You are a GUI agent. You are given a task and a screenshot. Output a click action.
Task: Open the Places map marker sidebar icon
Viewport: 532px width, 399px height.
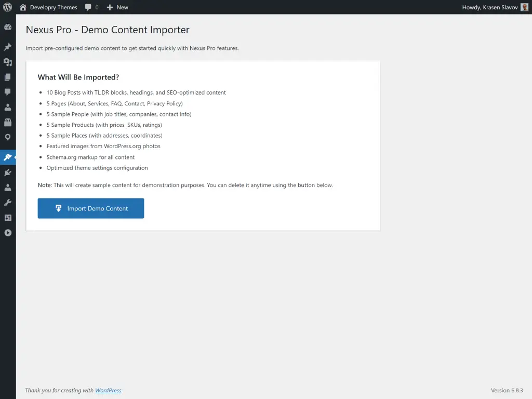[x=8, y=138]
